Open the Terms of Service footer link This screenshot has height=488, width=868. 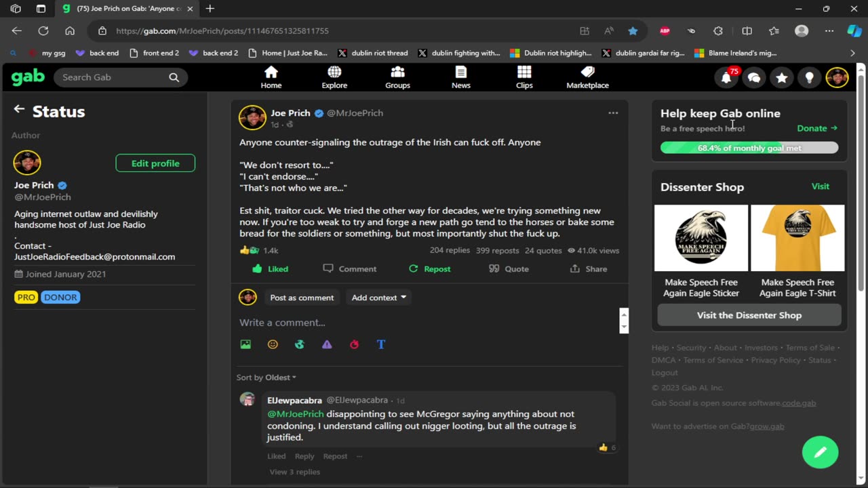[x=713, y=360]
